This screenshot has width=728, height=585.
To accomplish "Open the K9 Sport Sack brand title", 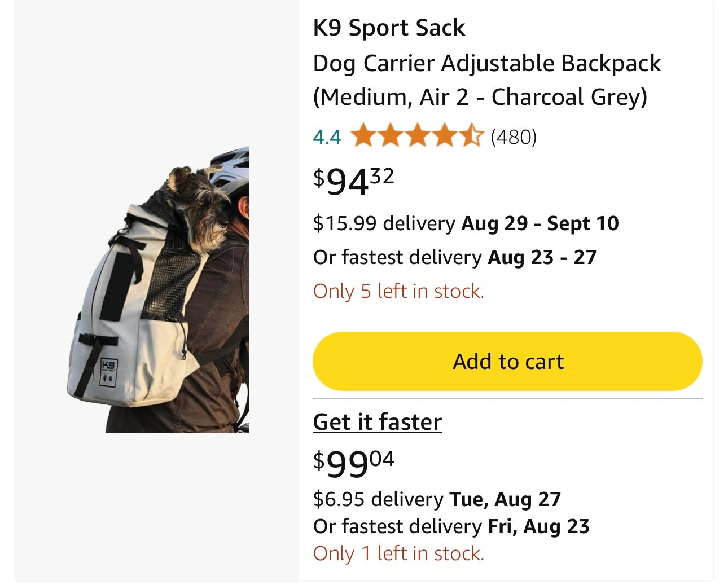I will (x=389, y=28).
